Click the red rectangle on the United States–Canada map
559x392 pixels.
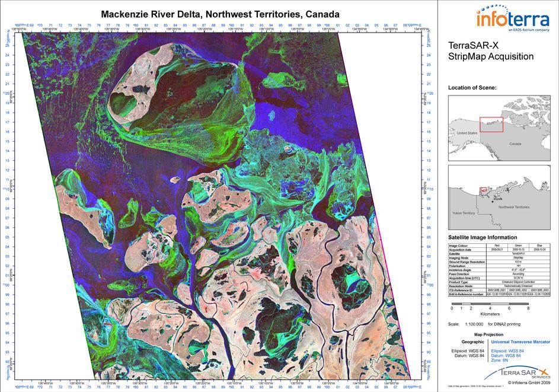pos(490,125)
